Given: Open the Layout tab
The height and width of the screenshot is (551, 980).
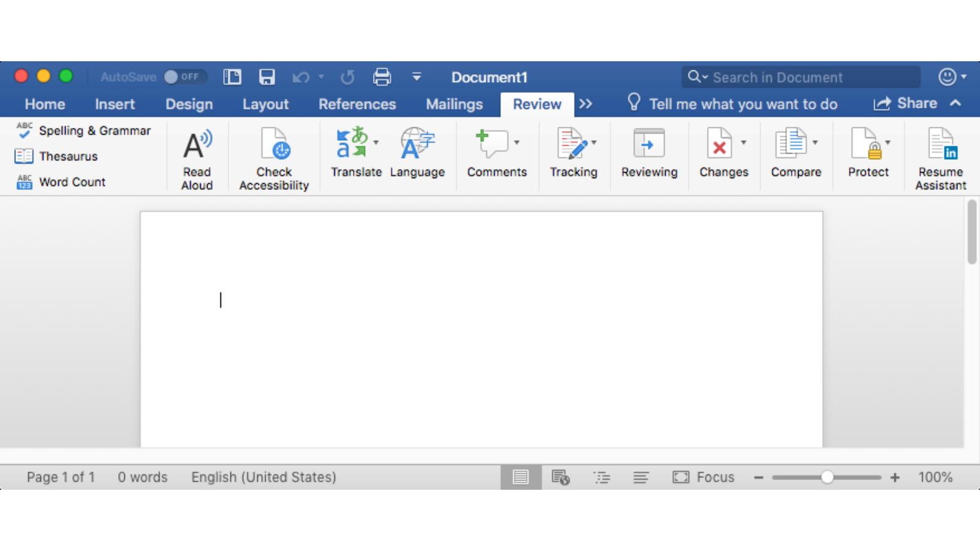Looking at the screenshot, I should (265, 104).
